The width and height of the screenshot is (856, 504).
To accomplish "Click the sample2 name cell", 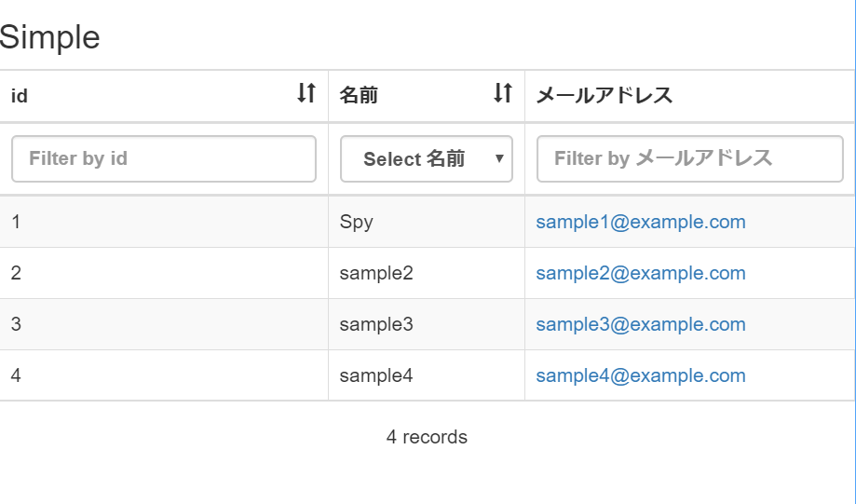I will tap(375, 273).
